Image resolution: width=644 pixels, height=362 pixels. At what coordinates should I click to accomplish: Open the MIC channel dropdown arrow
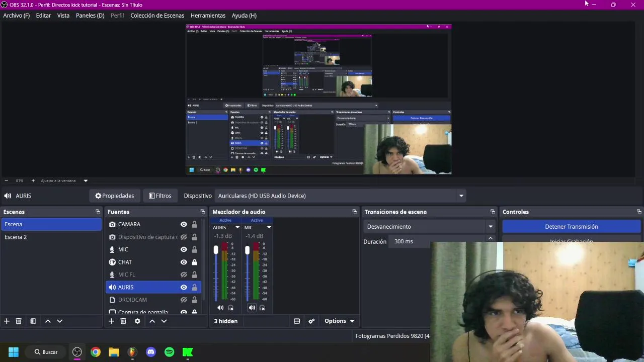click(x=269, y=228)
